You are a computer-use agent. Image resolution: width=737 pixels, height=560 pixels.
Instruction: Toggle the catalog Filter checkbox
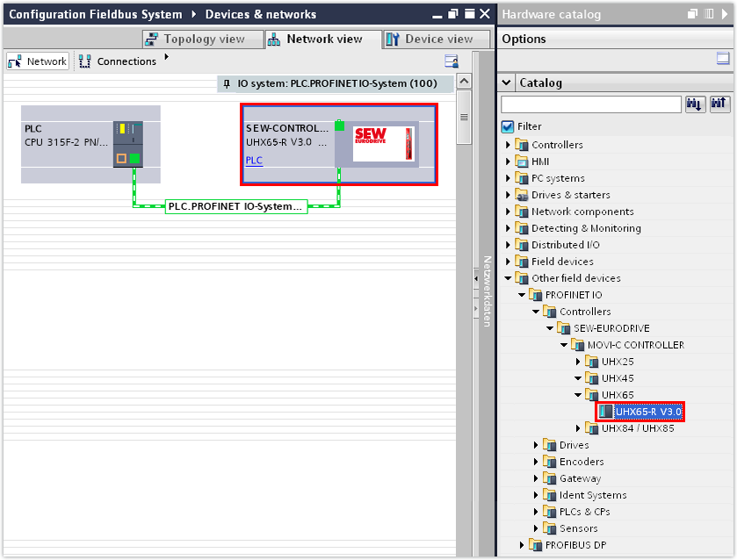(507, 126)
